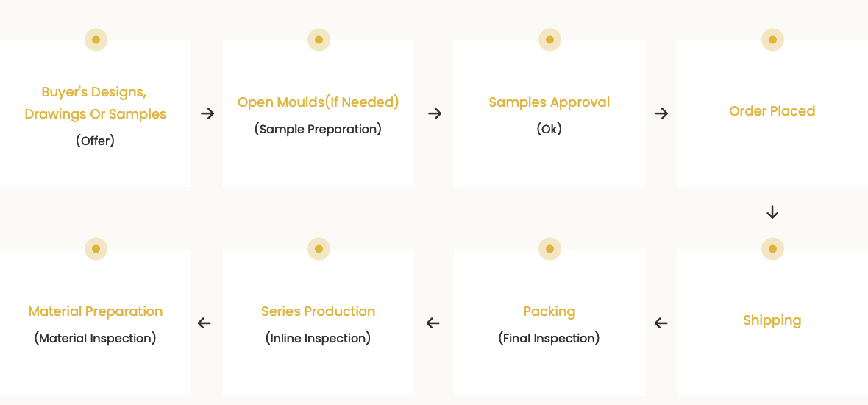The width and height of the screenshot is (868, 405).
Task: Select the Shipping step title
Action: pos(772,320)
